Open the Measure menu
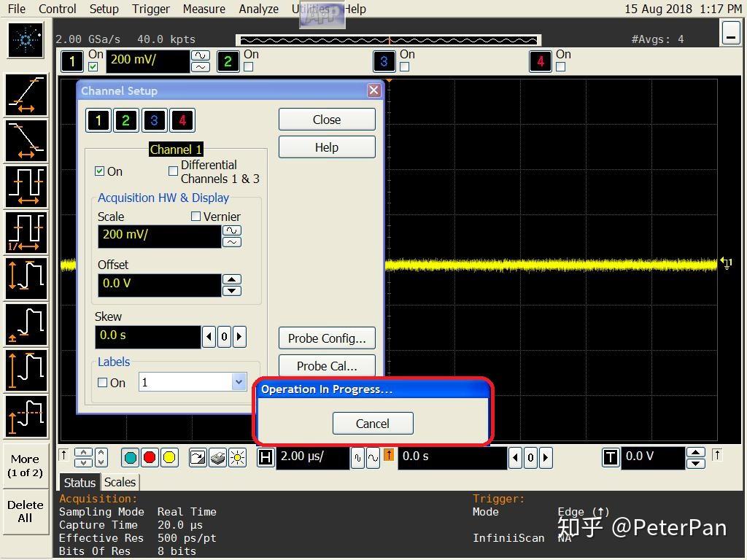The image size is (747, 560). pyautogui.click(x=204, y=9)
